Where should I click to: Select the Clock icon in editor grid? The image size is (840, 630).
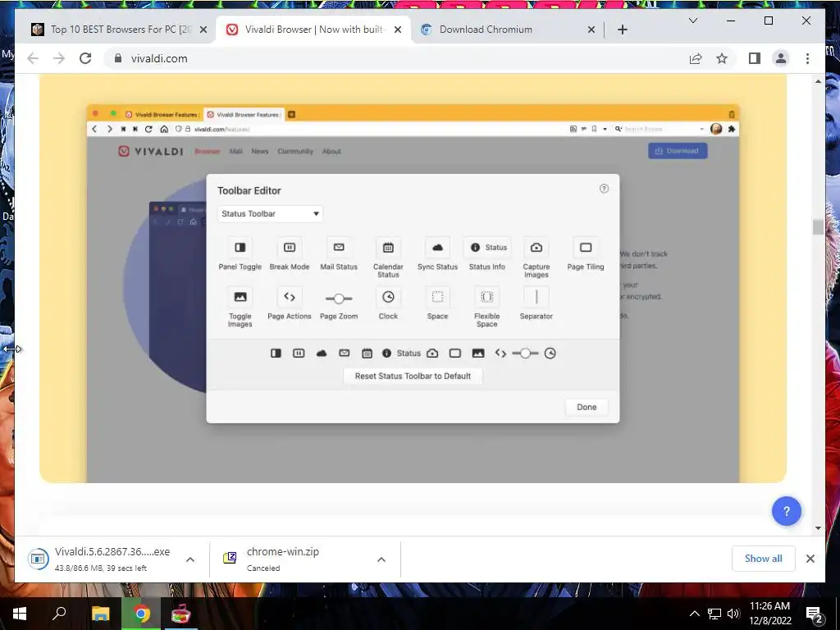tap(388, 297)
